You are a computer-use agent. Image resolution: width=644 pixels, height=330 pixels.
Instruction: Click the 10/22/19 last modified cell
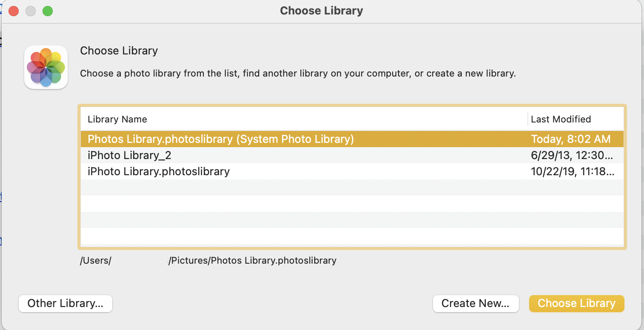click(x=572, y=171)
